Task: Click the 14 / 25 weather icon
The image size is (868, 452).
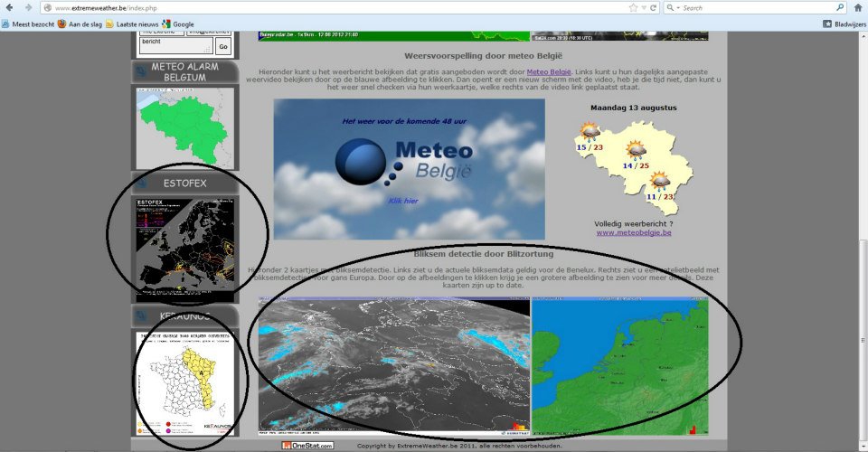Action: pos(635,150)
